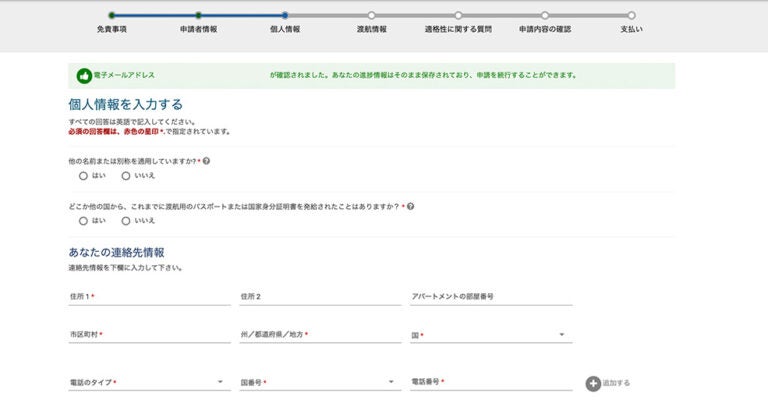This screenshot has height=407, width=768.
Task: Select いいえ for passport issued by another country
Action: click(126, 221)
